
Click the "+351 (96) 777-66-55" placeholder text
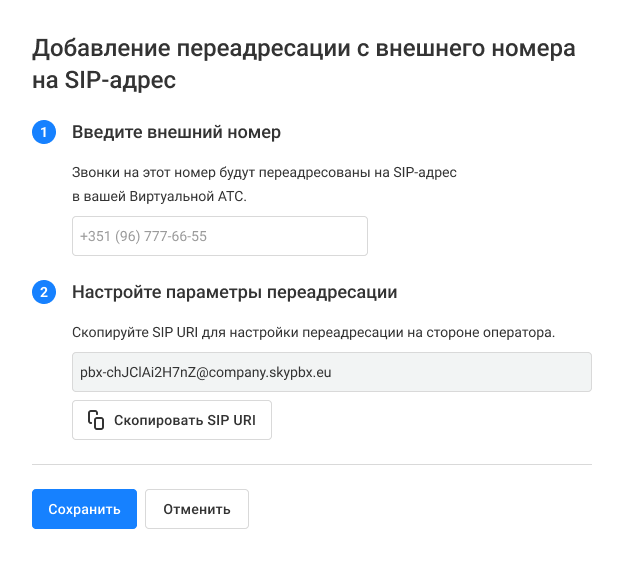143,237
